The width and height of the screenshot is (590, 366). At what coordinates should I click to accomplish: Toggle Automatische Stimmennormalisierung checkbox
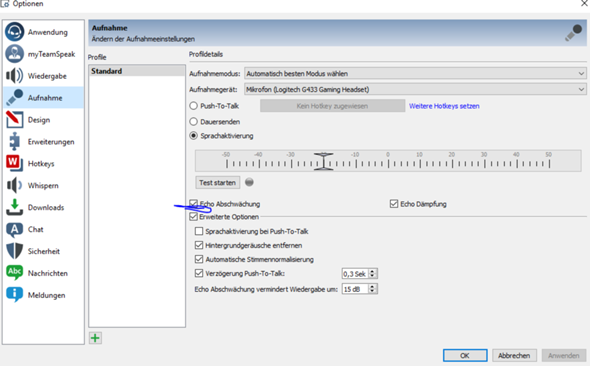point(199,259)
